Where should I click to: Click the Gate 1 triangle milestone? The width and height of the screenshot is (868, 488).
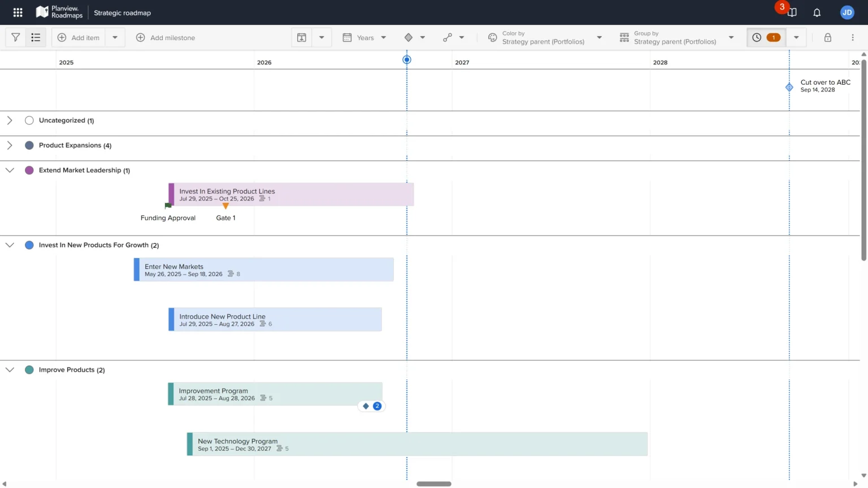click(225, 206)
